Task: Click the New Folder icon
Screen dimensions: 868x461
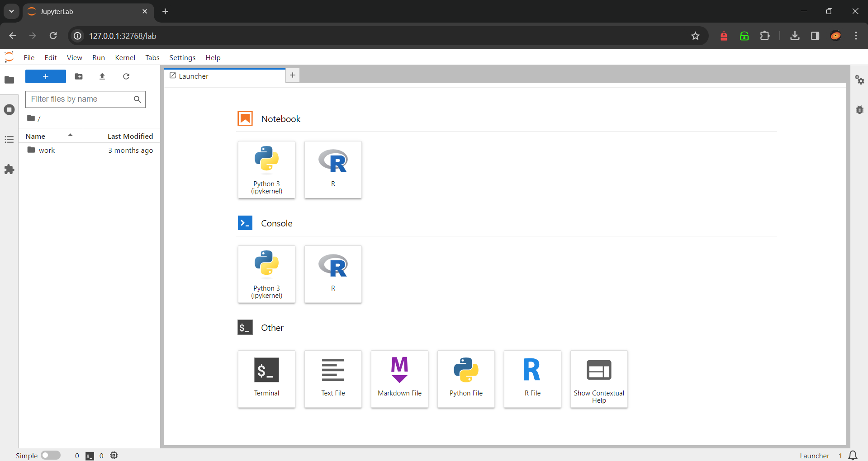Action: click(x=79, y=76)
